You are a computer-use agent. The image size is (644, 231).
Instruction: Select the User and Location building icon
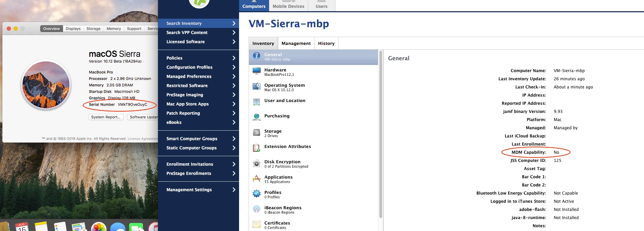point(256,102)
